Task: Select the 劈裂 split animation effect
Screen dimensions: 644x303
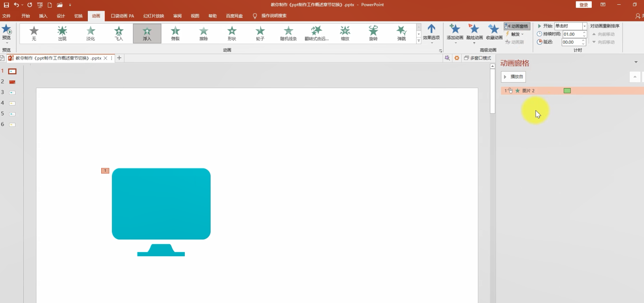Action: [175, 33]
